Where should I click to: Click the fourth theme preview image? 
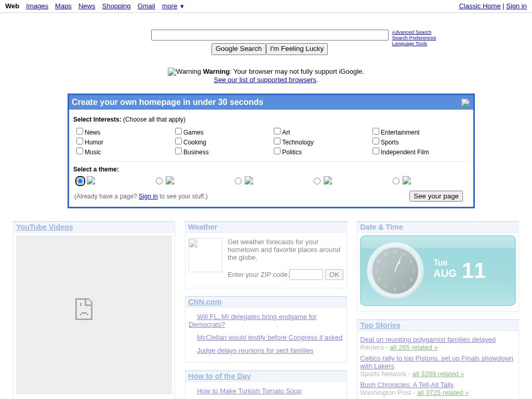pos(328,180)
